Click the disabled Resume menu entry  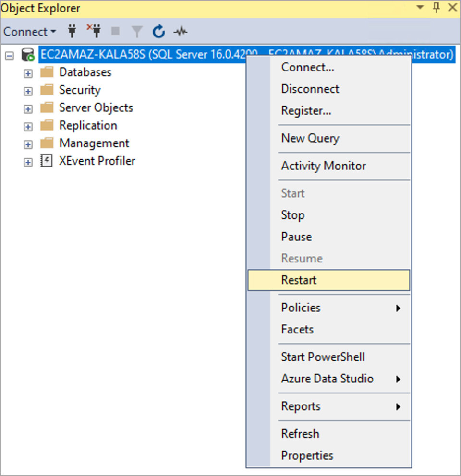click(329, 258)
